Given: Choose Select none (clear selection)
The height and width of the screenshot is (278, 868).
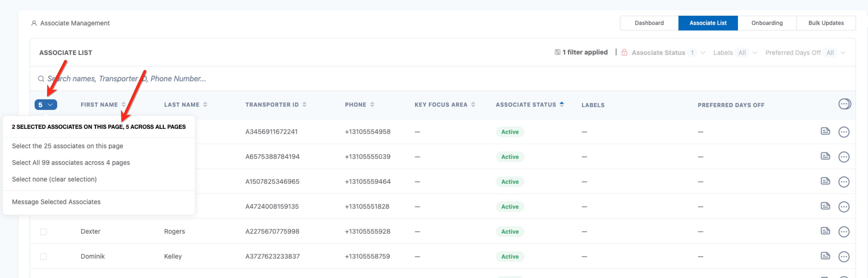Looking at the screenshot, I should point(54,179).
